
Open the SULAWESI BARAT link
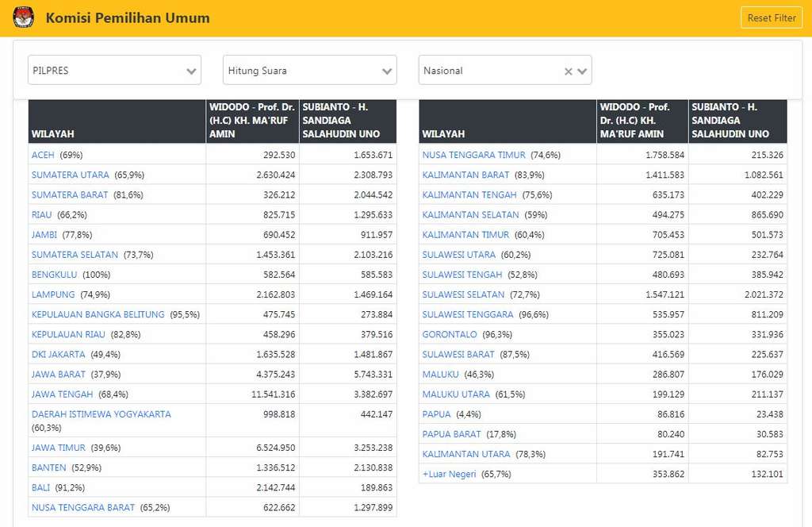pyautogui.click(x=458, y=355)
